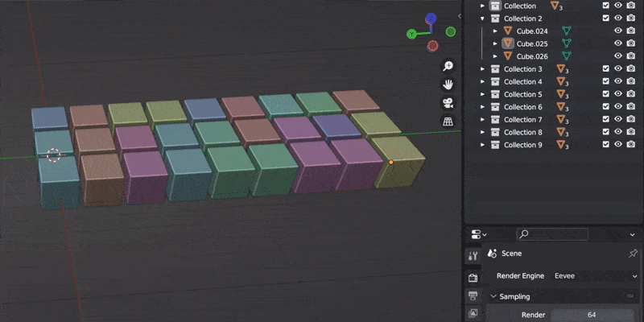This screenshot has height=322, width=644.
Task: Disable Collection 9 in renders via camera icon
Action: 631,145
